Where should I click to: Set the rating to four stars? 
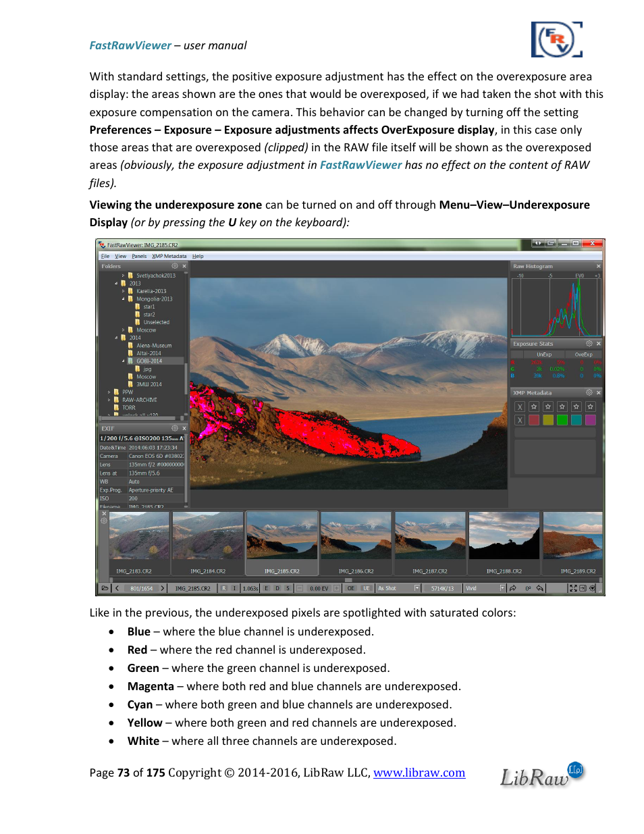click(576, 407)
